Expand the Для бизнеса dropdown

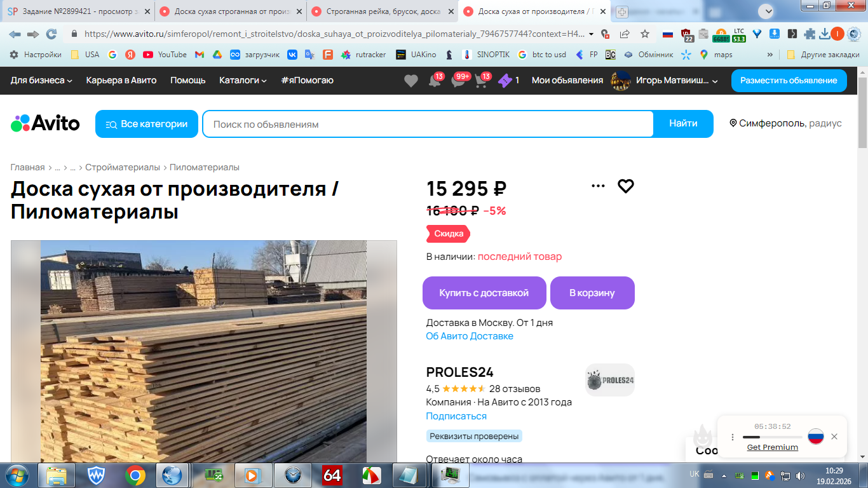click(x=41, y=81)
